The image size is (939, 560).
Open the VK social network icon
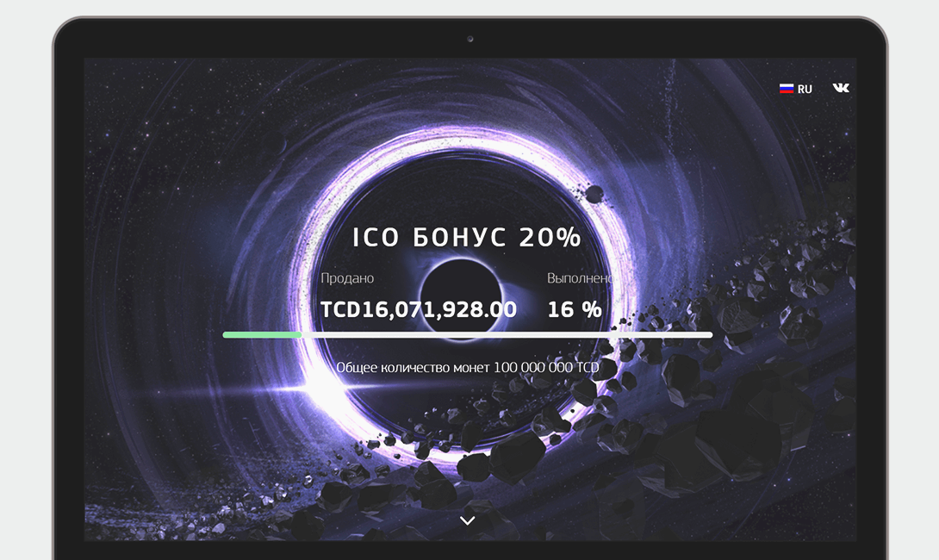pyautogui.click(x=841, y=88)
